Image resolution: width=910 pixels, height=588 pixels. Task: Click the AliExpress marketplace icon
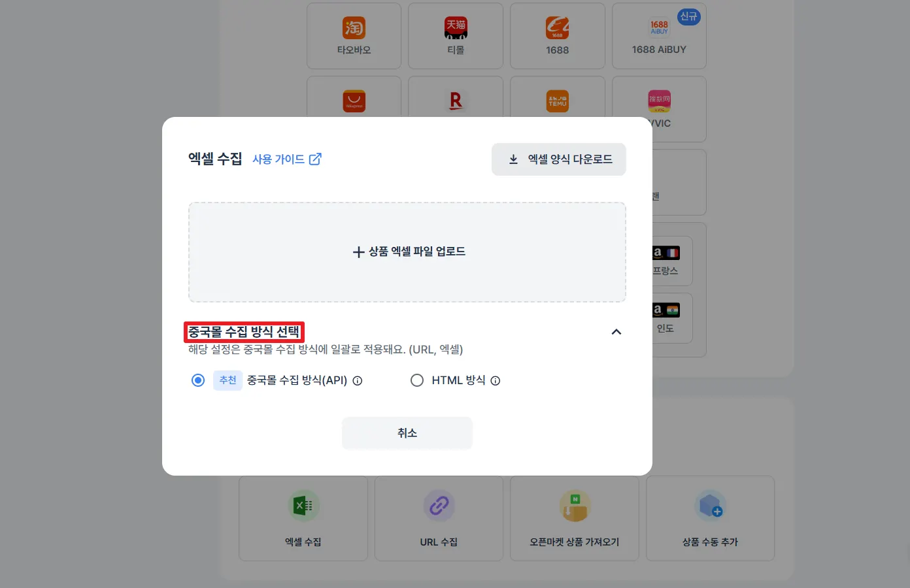tap(354, 101)
